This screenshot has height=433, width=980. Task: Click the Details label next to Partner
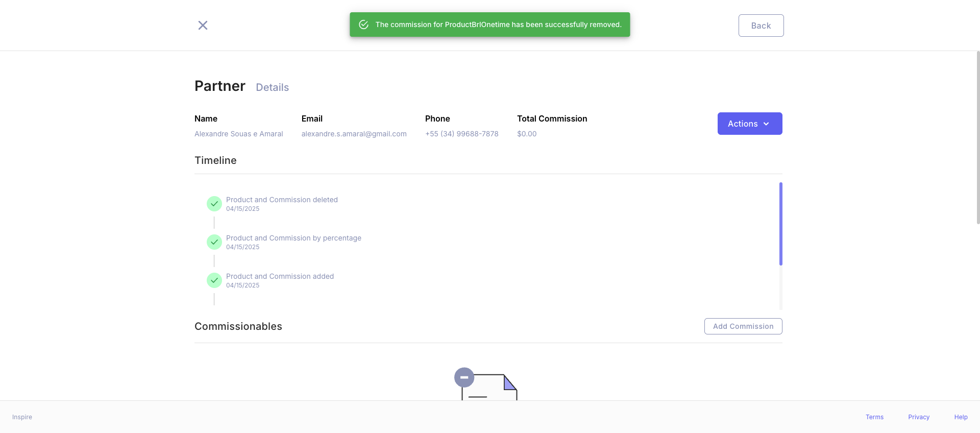tap(272, 87)
